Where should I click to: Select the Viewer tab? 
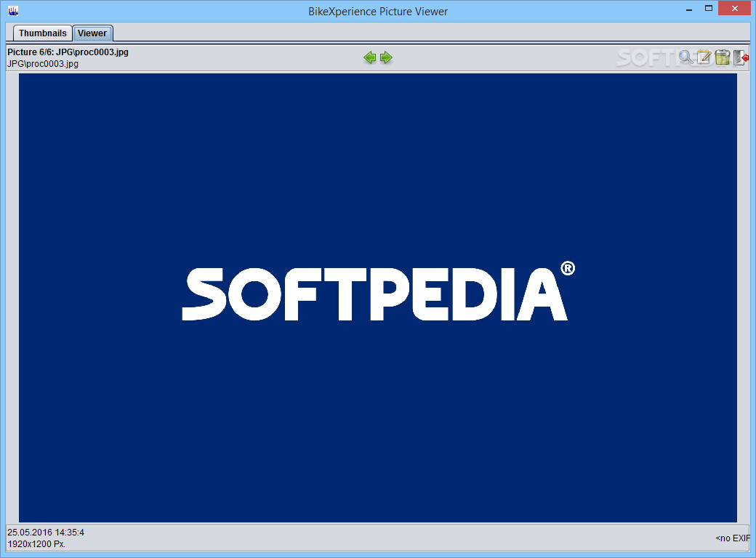[92, 33]
